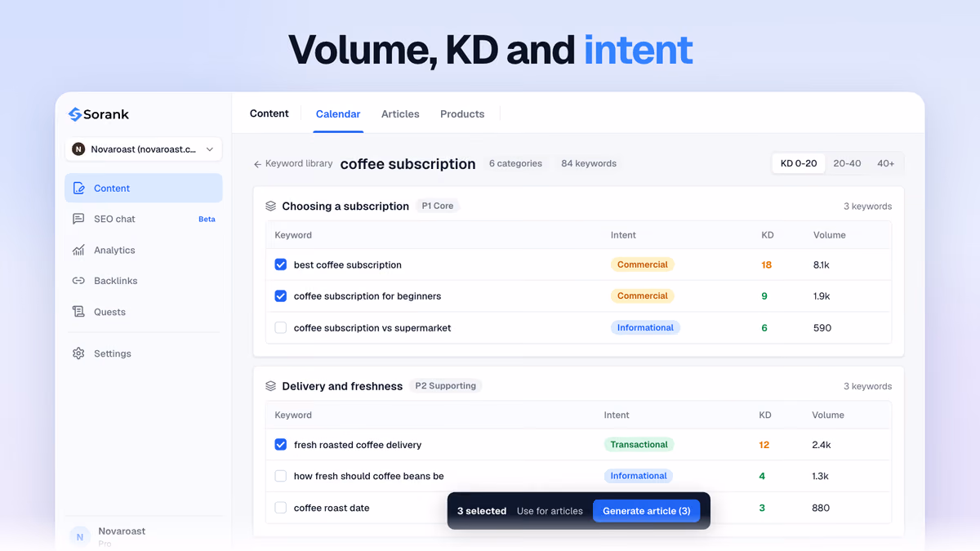
Task: Click the P2 Supporting priority tag
Action: click(x=446, y=386)
